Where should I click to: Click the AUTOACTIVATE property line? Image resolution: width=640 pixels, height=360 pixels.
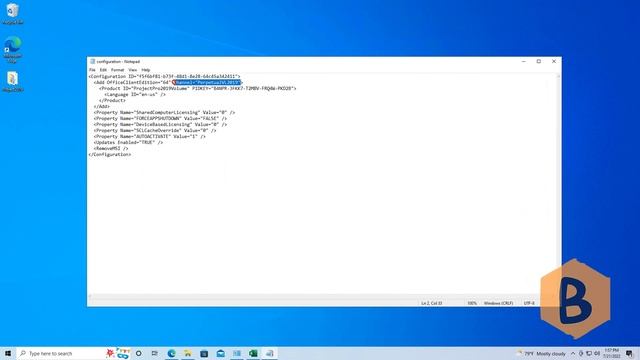pyautogui.click(x=150, y=137)
